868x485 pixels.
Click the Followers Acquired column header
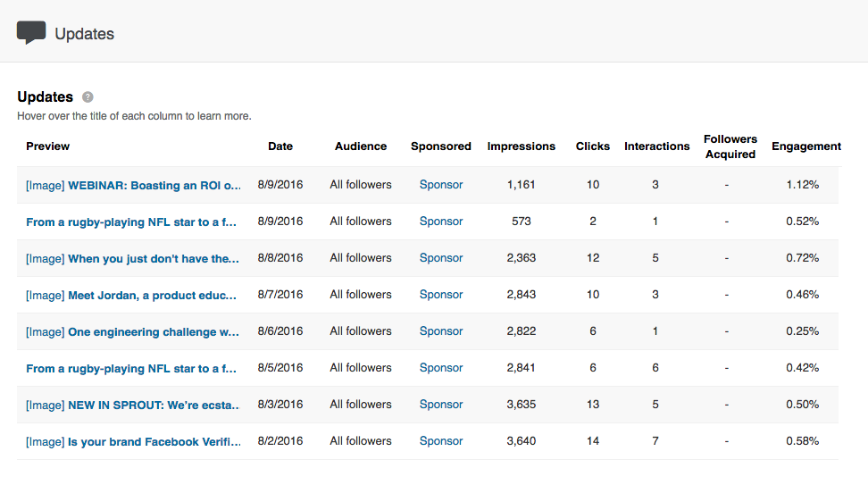coord(730,146)
